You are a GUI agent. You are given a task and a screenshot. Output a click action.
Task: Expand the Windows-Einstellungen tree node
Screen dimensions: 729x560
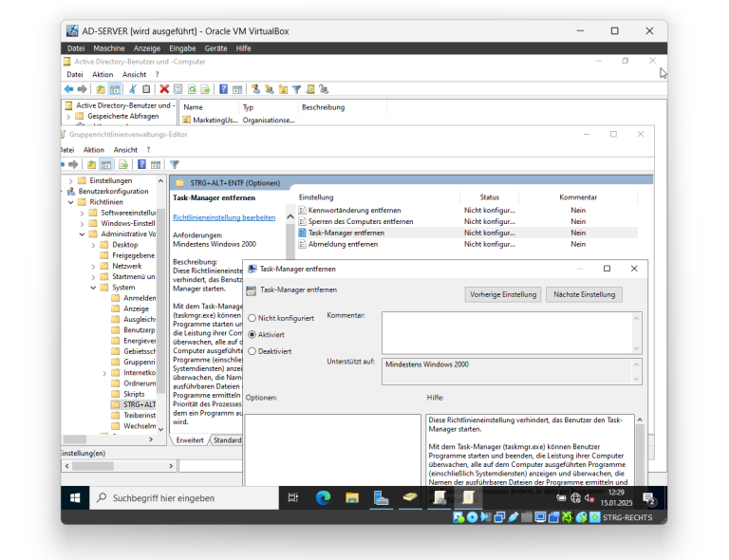[83, 224]
